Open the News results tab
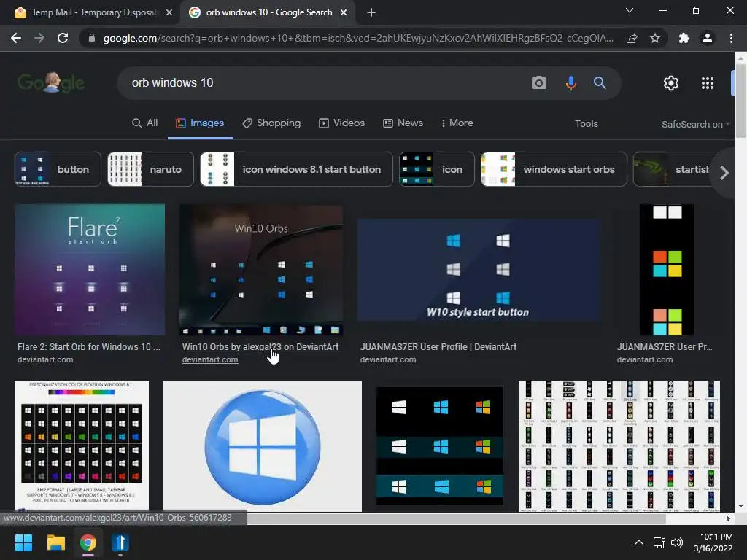 [x=403, y=122]
